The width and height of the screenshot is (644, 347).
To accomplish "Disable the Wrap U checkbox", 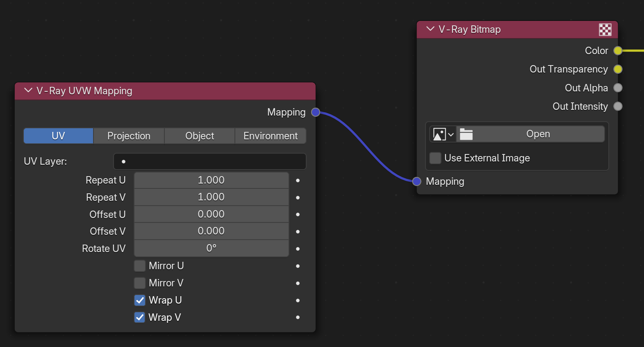I will [x=140, y=300].
